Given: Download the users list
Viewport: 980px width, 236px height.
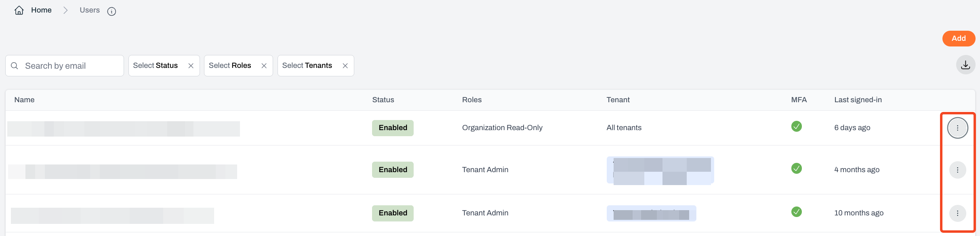Looking at the screenshot, I should point(965,65).
